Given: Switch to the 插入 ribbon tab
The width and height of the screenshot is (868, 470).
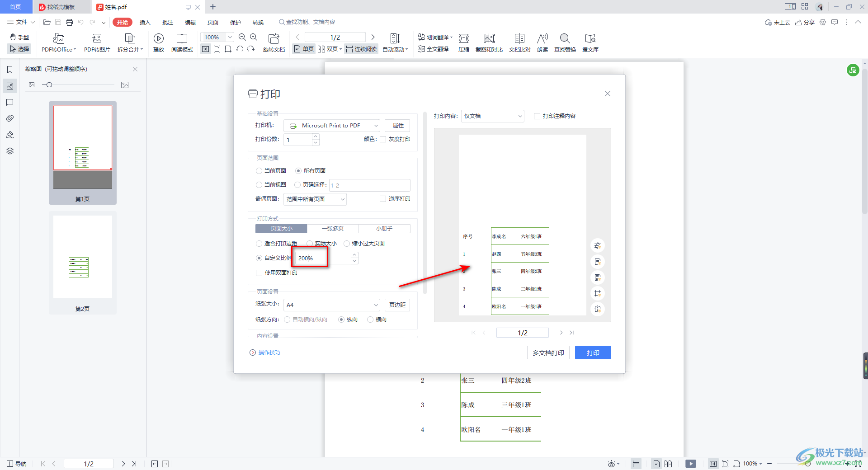Looking at the screenshot, I should [145, 22].
